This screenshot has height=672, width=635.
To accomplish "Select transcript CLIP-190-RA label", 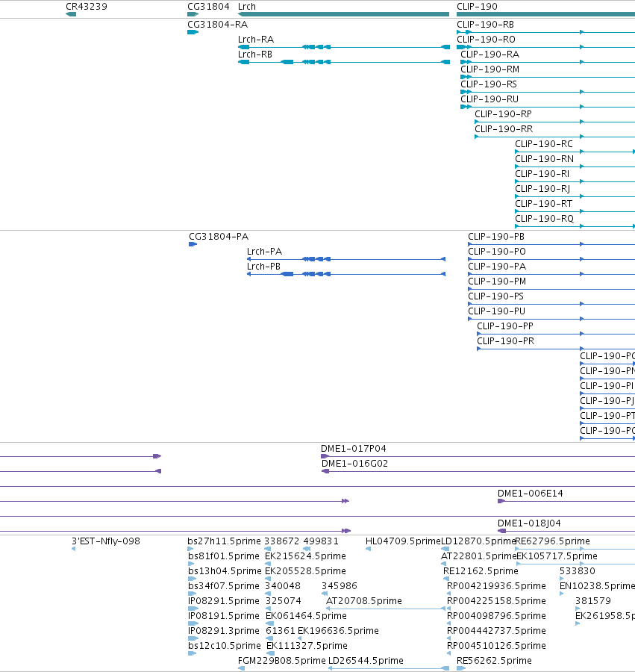I will point(489,55).
